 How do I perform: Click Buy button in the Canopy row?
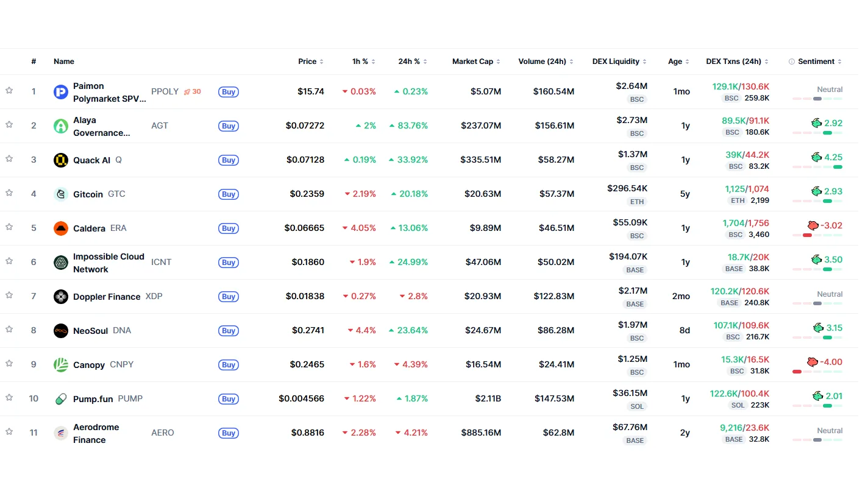229,365
